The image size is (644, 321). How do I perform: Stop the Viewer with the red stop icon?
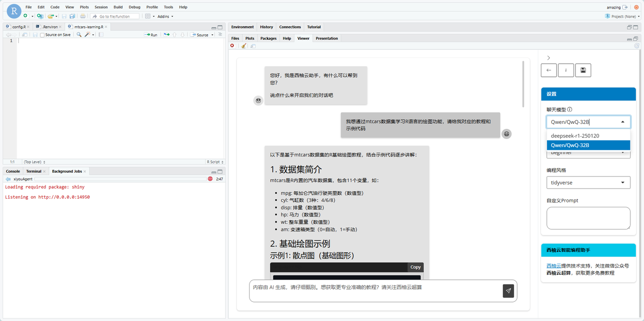click(x=231, y=45)
